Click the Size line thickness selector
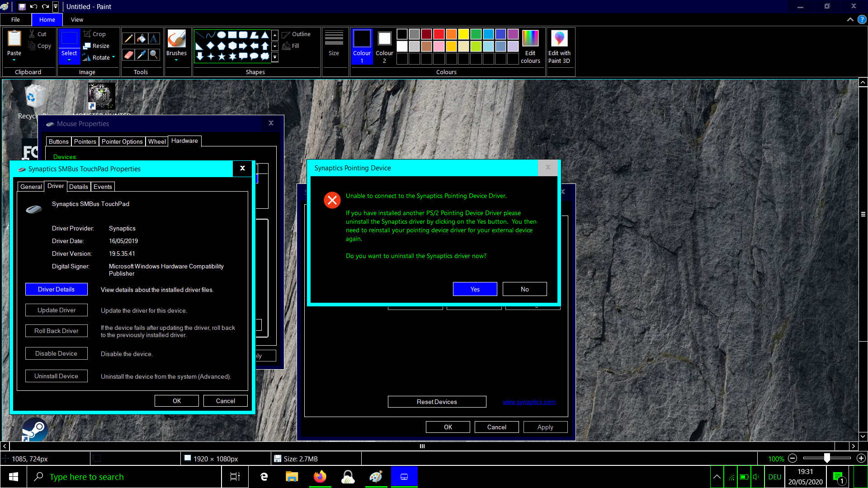This screenshot has width=868, height=488. pyautogui.click(x=334, y=44)
